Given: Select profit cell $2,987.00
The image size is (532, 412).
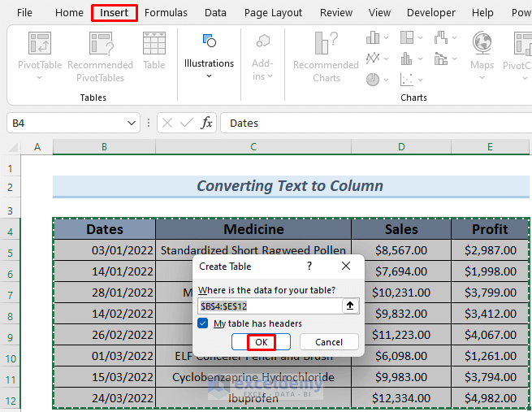Looking at the screenshot, I should 491,250.
